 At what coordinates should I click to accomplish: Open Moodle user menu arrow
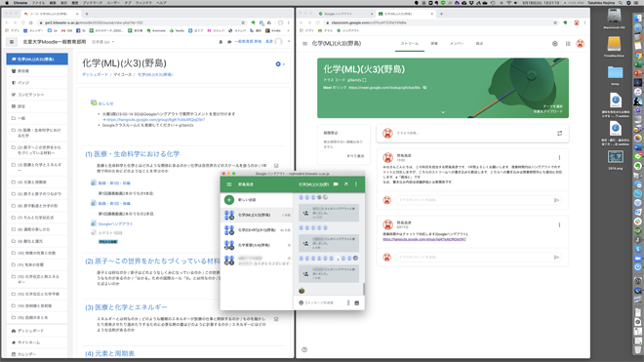289,42
